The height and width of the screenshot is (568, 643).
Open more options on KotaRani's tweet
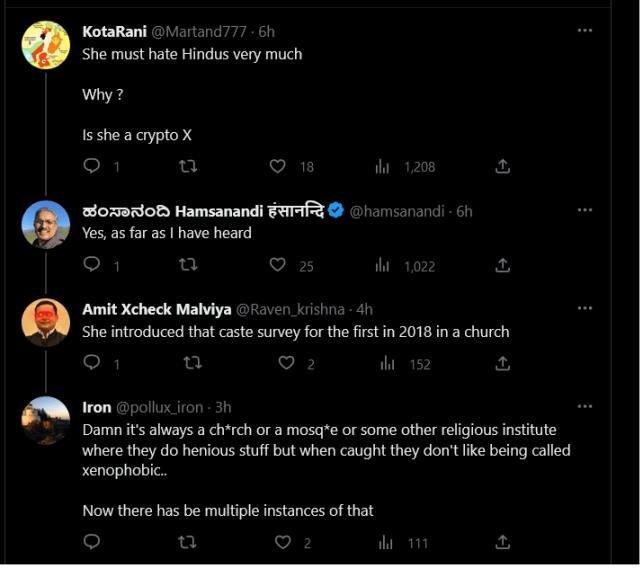tap(585, 31)
